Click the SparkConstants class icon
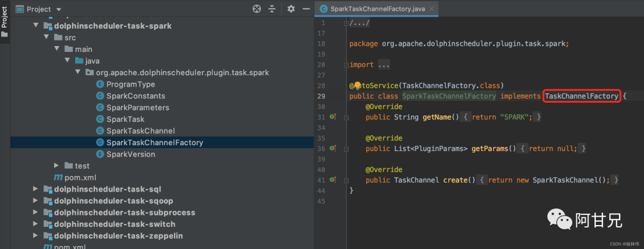Screen dimensions: 644x249 (x=100, y=96)
